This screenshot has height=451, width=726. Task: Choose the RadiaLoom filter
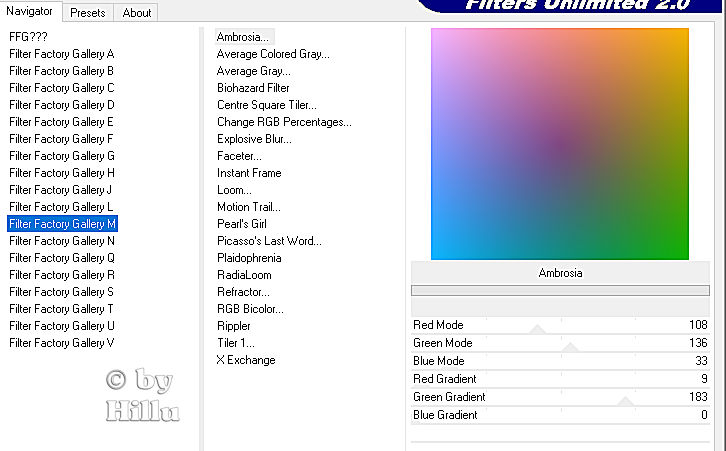(x=244, y=275)
